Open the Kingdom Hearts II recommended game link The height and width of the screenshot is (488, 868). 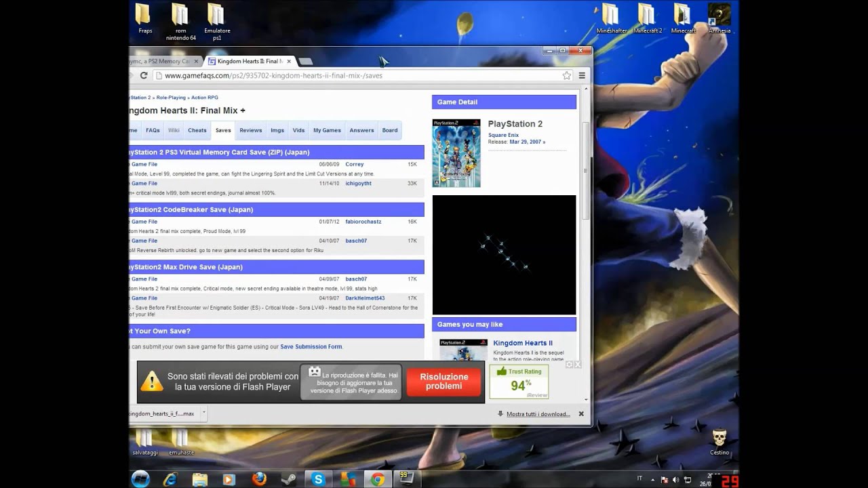[x=523, y=343]
